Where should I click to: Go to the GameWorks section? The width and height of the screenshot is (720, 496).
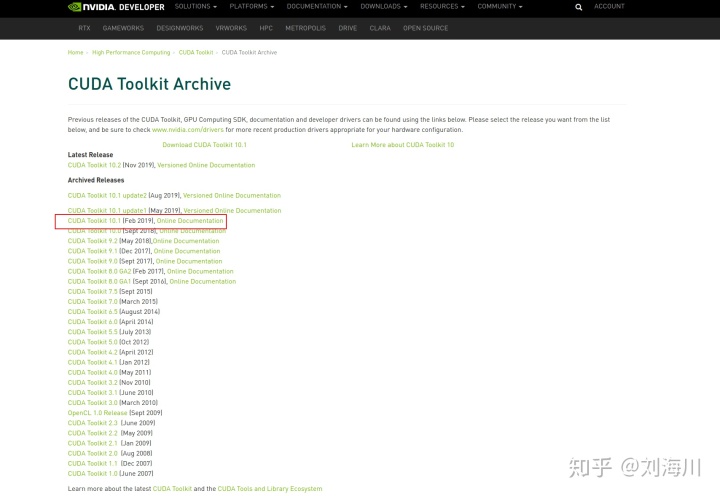point(123,28)
